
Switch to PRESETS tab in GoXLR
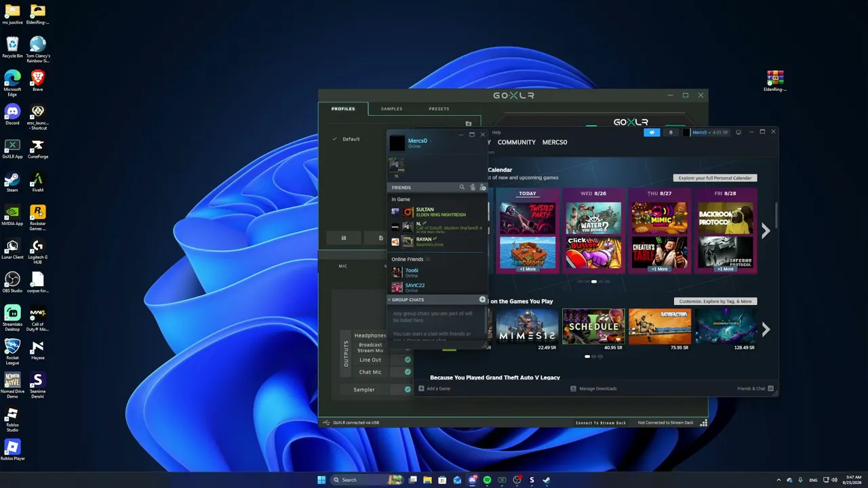[439, 109]
